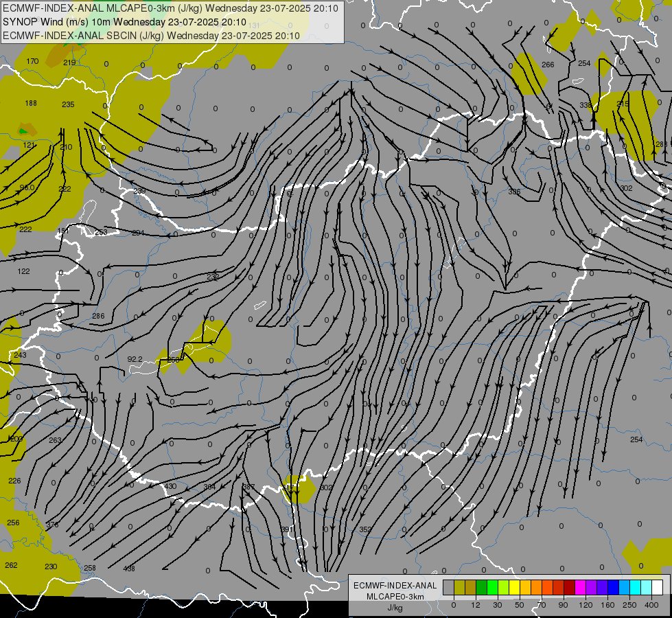Click the lime yellow-green legend swatch
This screenshot has width=672, height=618.
[504, 588]
